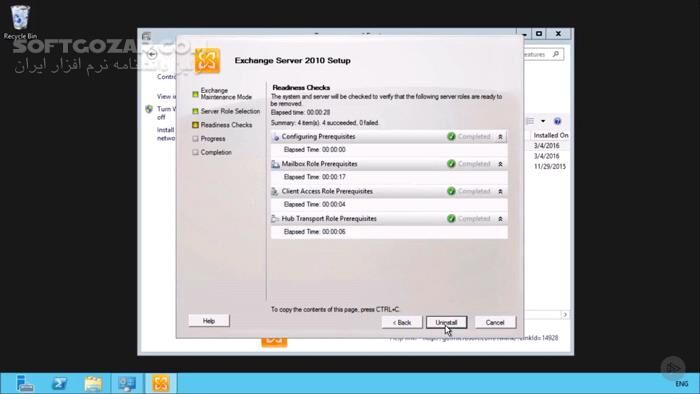Collapse the Hub Transport Role Prerequisites section
The width and height of the screenshot is (700, 394).
click(500, 219)
